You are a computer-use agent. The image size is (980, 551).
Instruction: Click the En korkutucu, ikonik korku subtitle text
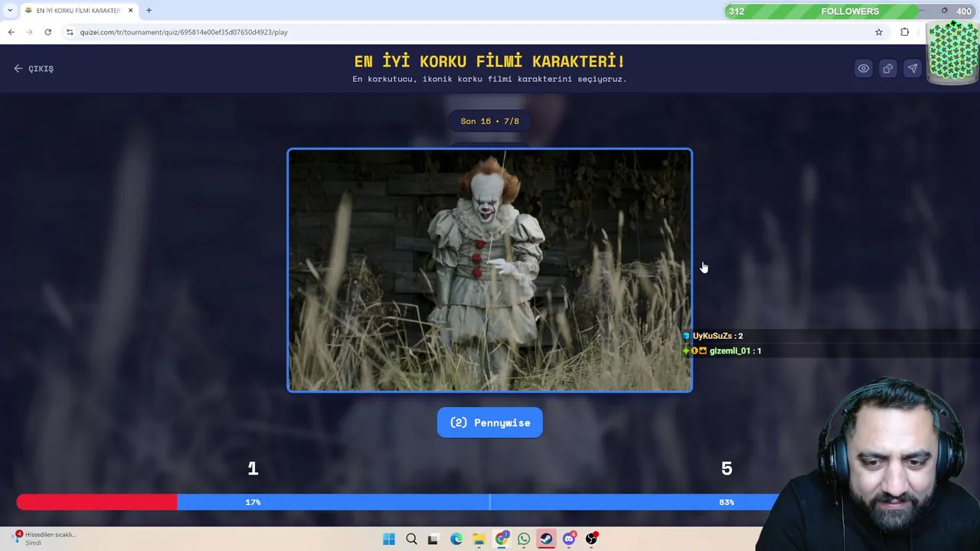coord(490,79)
